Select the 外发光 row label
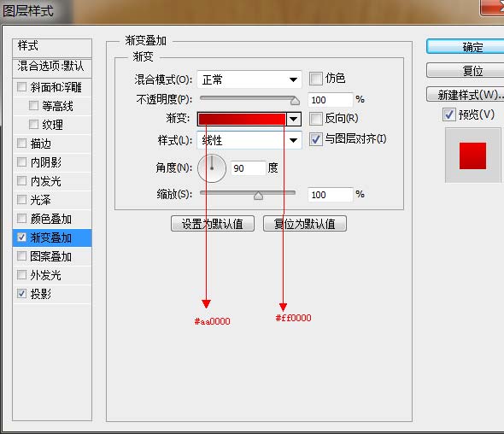 point(45,275)
